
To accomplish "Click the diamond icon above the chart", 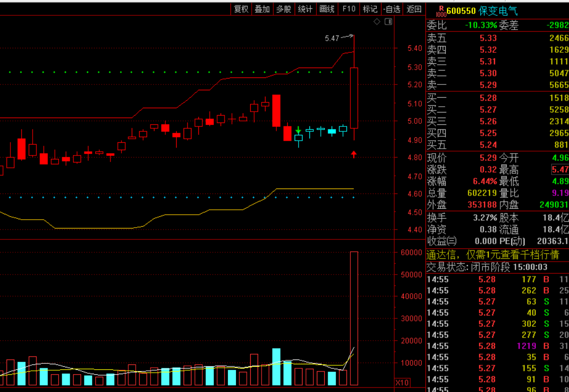I will [x=377, y=21].
